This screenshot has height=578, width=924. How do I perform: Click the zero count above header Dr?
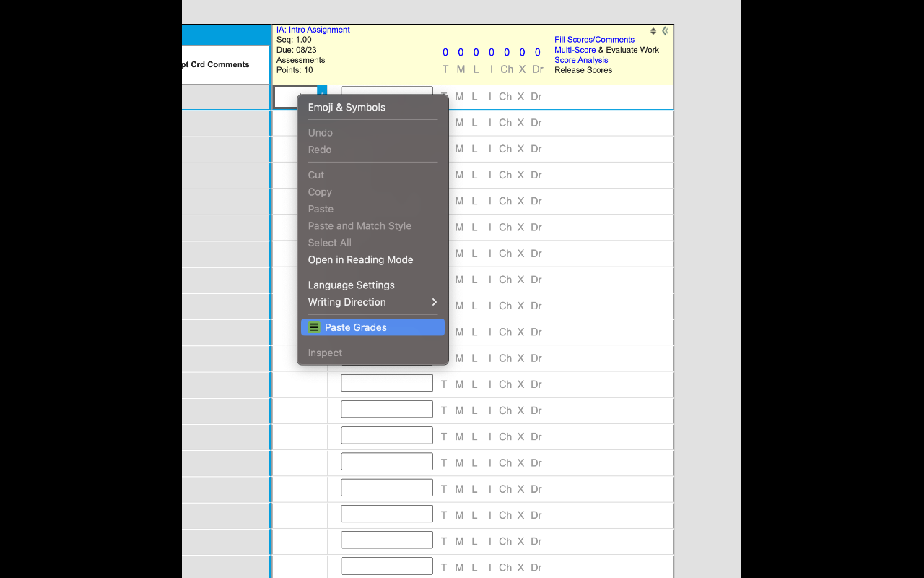coord(538,52)
